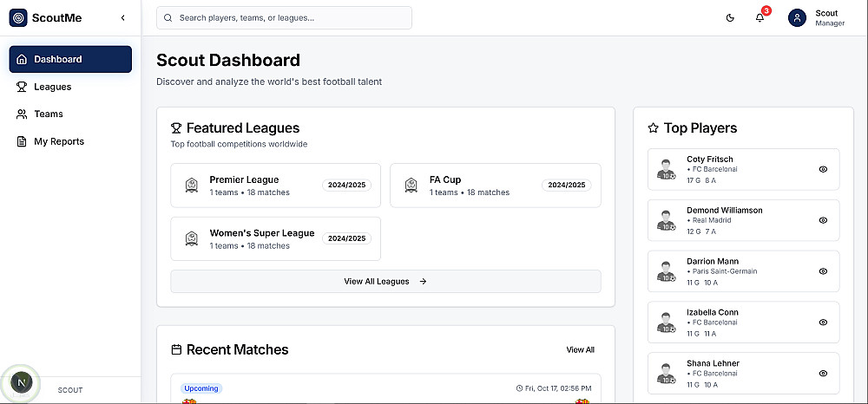View Demond Williamson via the eye icon

823,220
